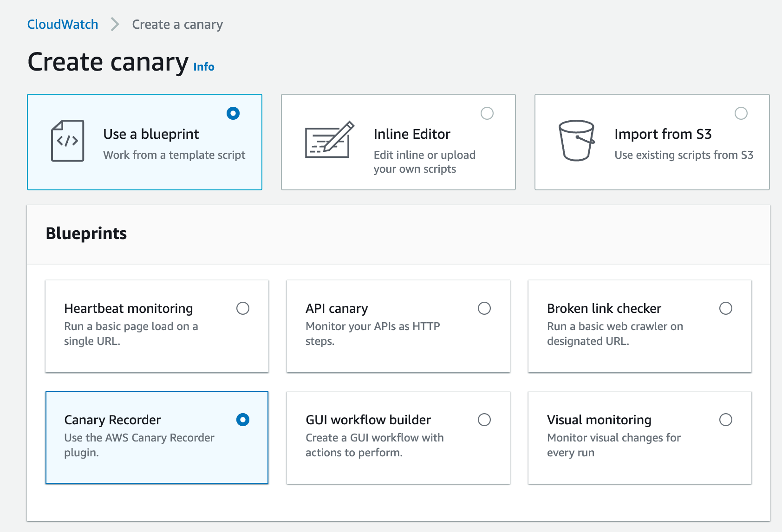Choose the GUI workflow builder radio
782x532 pixels.
click(x=484, y=420)
